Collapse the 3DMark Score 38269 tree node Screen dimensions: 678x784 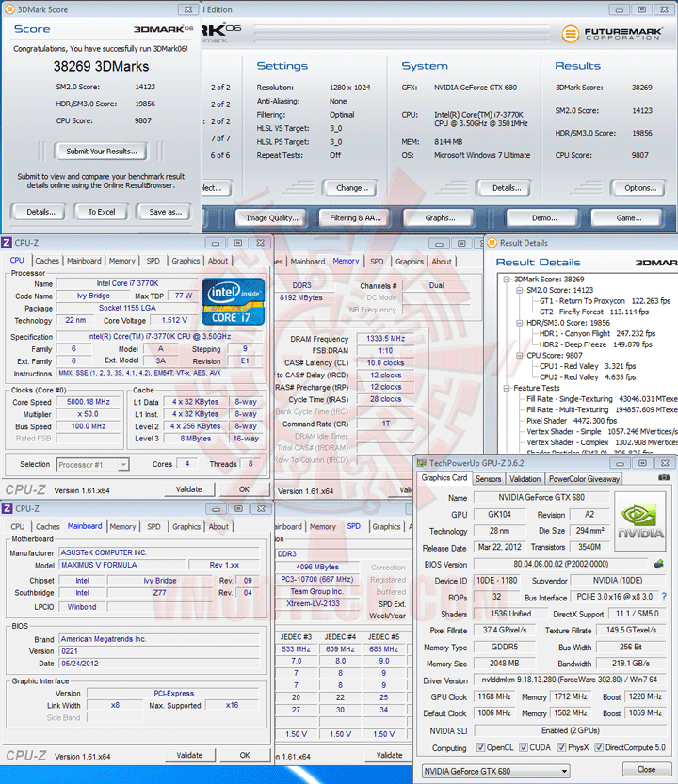point(507,279)
